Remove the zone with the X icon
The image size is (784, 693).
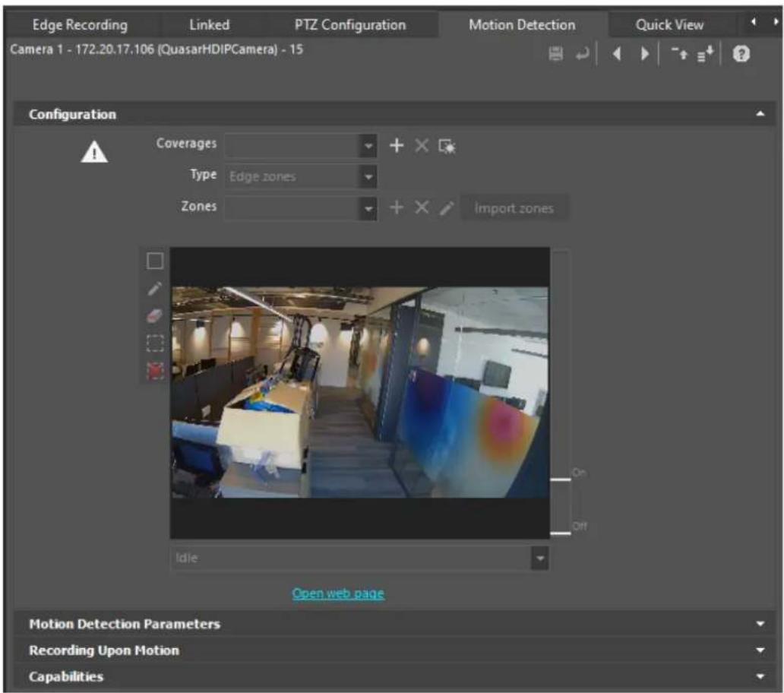422,207
